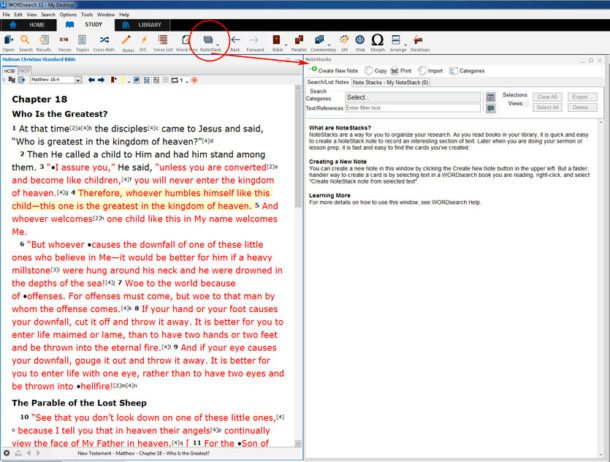610x462 pixels.
Task: Click the red circle icon in Bible toolbar
Action: pyautogui.click(x=195, y=80)
